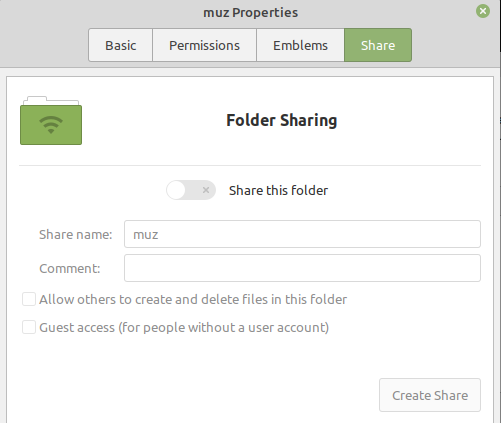Toggle the Share this folder switch
501x423 pixels.
point(191,190)
